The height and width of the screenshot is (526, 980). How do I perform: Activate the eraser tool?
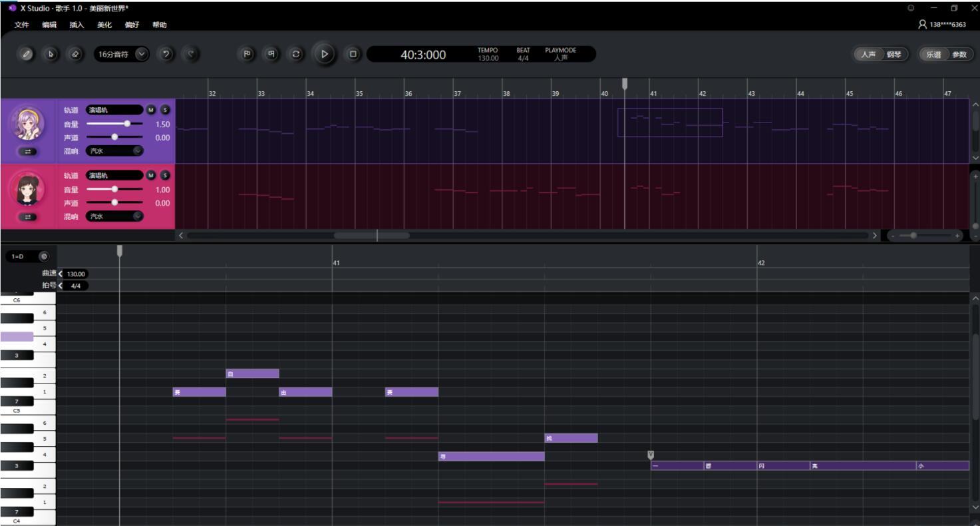pos(75,55)
